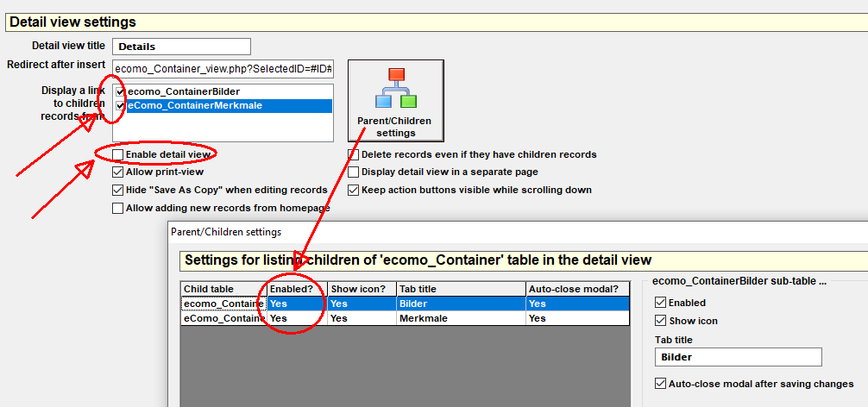The width and height of the screenshot is (868, 407).
Task: Select ecomo_ContainerBilder in the children list
Action: pos(184,91)
